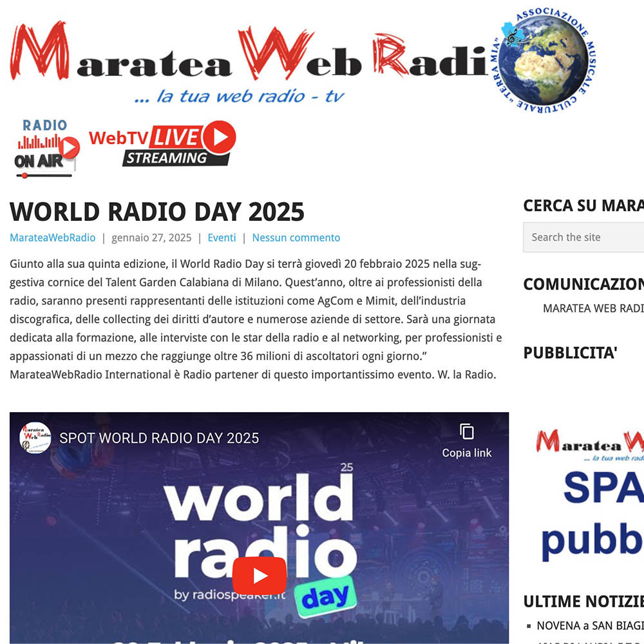644x644 pixels.
Task: Click the World Radio Day video thumbnail graphic
Action: pos(259,528)
